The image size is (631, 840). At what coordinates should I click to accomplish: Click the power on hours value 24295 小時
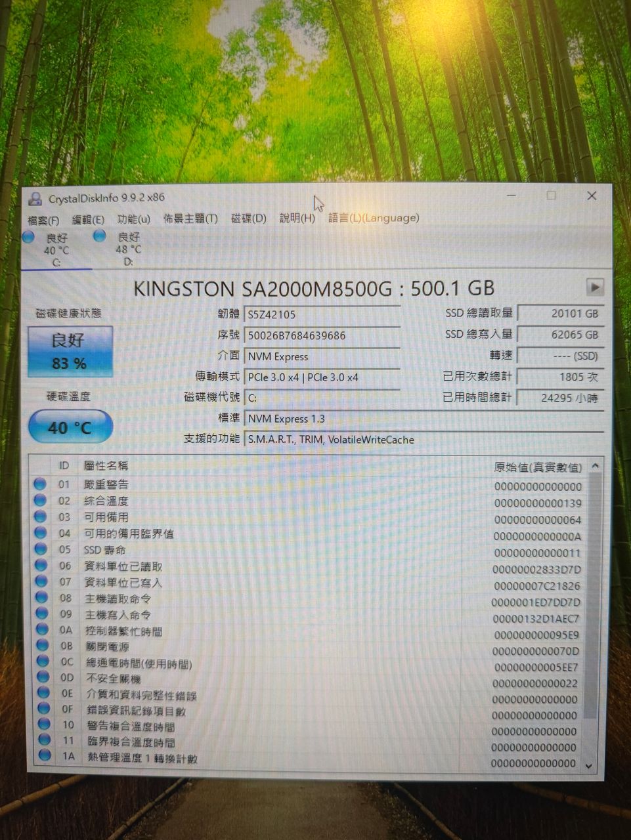pyautogui.click(x=560, y=398)
